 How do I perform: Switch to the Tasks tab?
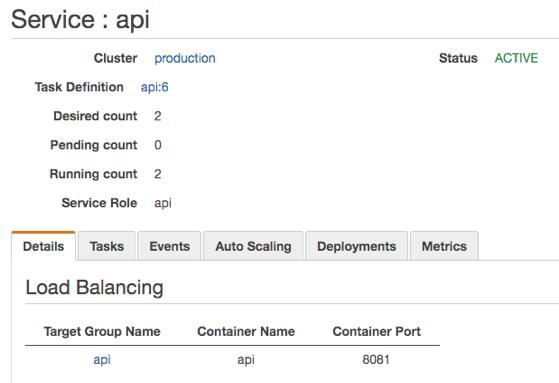[x=107, y=246]
